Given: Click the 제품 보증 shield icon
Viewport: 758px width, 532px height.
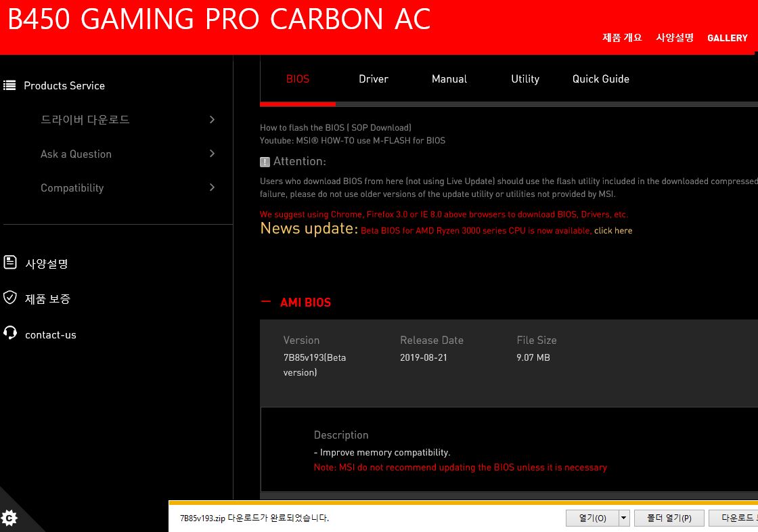Looking at the screenshot, I should pos(9,297).
